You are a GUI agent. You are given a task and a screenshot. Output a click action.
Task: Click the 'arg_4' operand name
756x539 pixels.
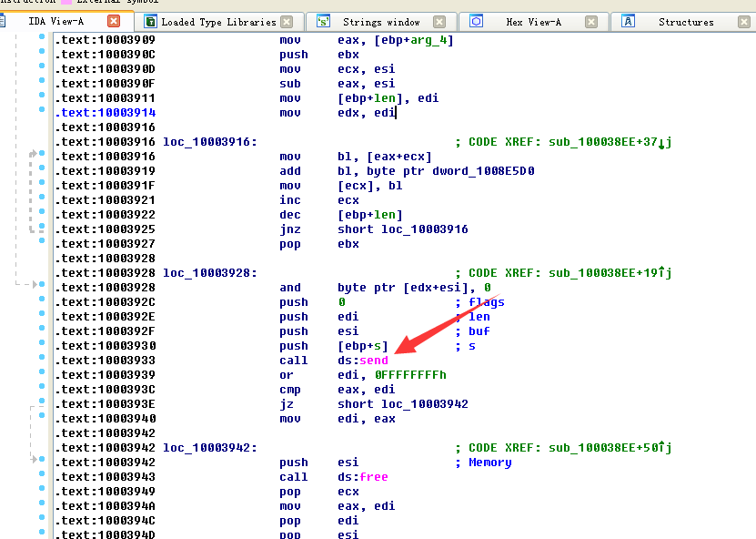(428, 40)
